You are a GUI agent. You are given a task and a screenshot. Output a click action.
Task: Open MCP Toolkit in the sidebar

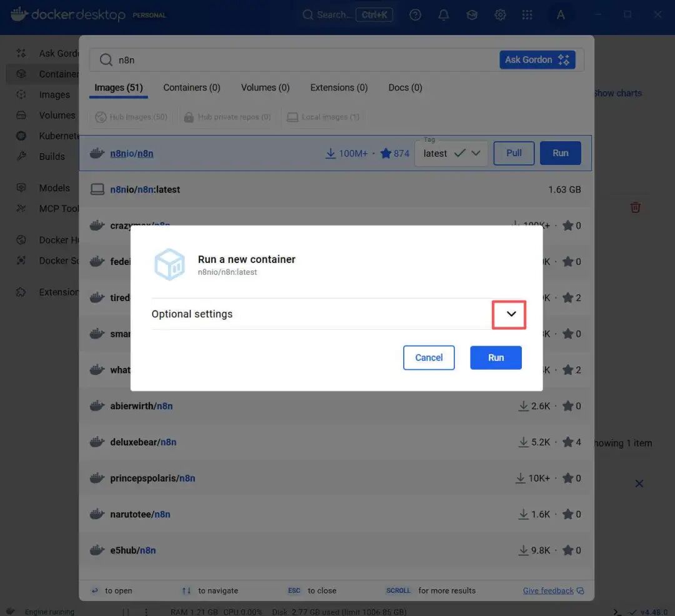click(x=43, y=209)
